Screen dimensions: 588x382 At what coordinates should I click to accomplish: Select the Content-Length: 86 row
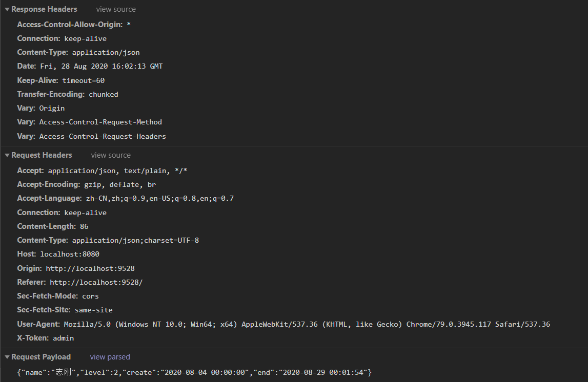(x=53, y=226)
